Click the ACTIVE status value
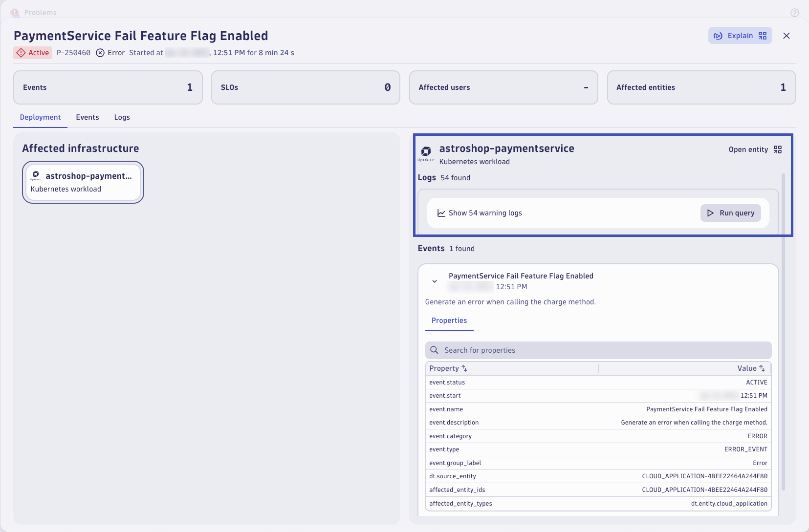Screen dimensions: 809x532 pyautogui.click(x=757, y=383)
